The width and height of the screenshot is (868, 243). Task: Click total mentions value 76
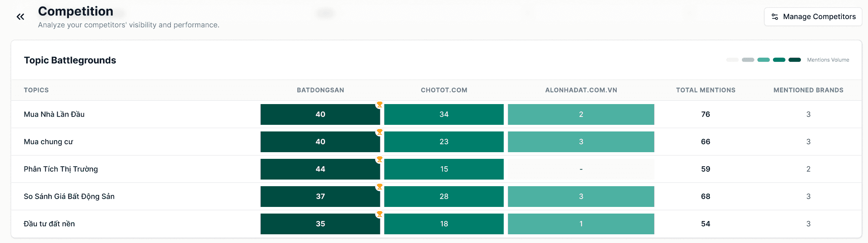click(705, 114)
